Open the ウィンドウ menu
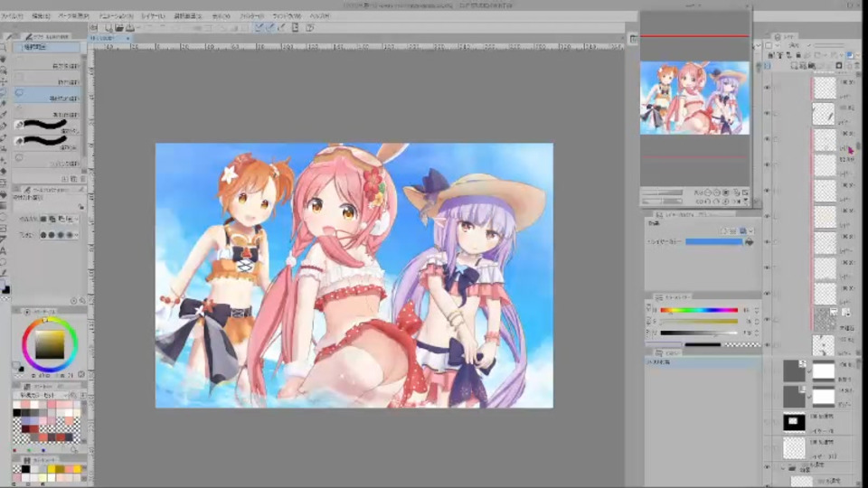The height and width of the screenshot is (488, 868). tap(287, 16)
